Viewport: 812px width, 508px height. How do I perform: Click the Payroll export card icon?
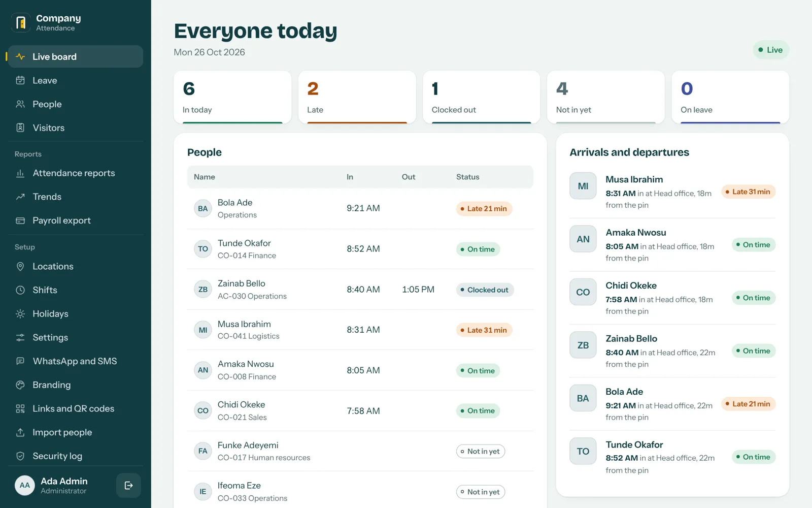click(20, 220)
